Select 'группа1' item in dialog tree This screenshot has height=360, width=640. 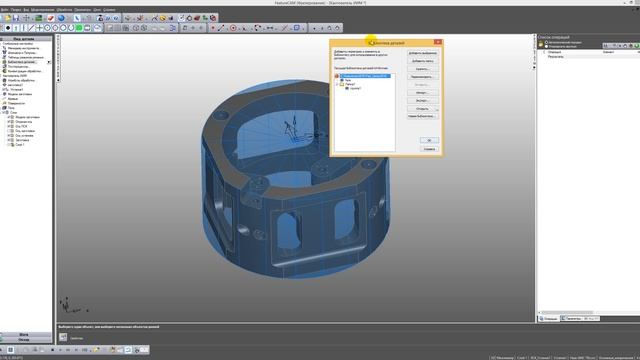tap(356, 88)
